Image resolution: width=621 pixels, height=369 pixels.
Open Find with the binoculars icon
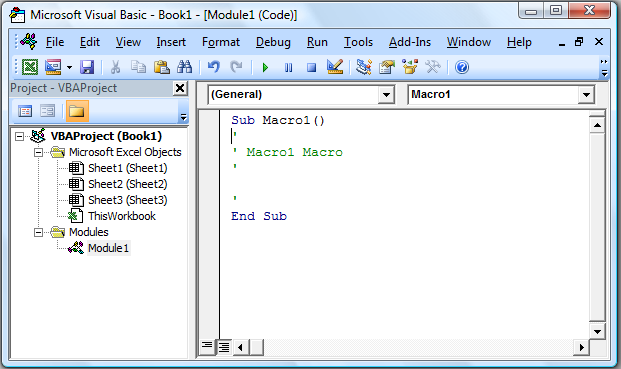coord(184,67)
